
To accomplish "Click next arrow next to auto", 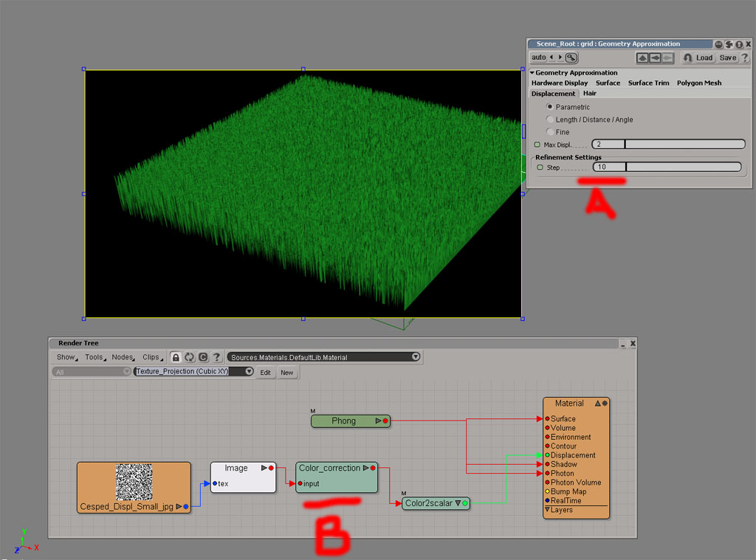I will [x=560, y=58].
